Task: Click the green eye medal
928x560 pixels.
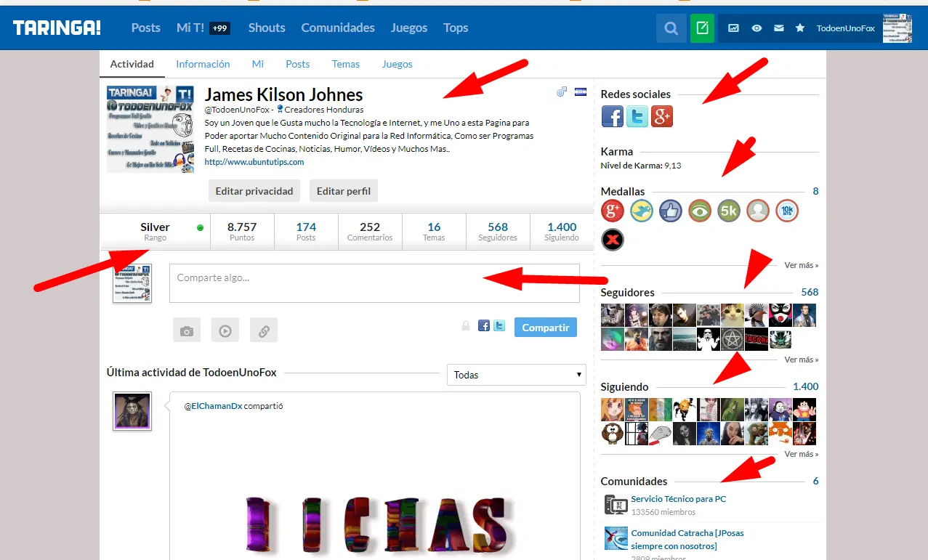Action: click(700, 211)
